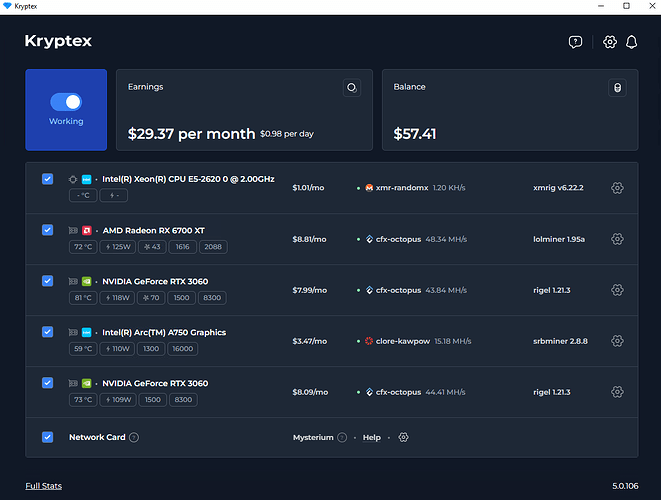The width and height of the screenshot is (661, 500).
Task: Click the clore-kawpow coin icon
Action: tap(369, 341)
